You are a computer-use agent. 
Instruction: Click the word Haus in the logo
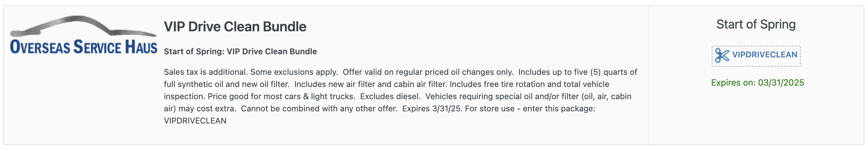pyautogui.click(x=141, y=47)
